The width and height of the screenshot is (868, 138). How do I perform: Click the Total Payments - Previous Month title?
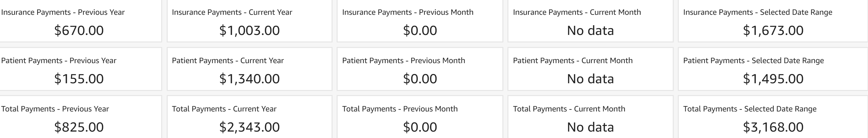pyautogui.click(x=400, y=109)
